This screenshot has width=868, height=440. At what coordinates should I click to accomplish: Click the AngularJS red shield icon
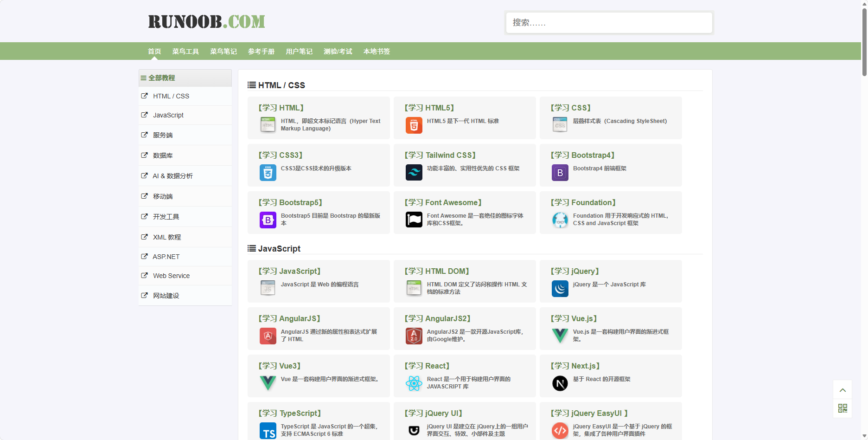268,336
